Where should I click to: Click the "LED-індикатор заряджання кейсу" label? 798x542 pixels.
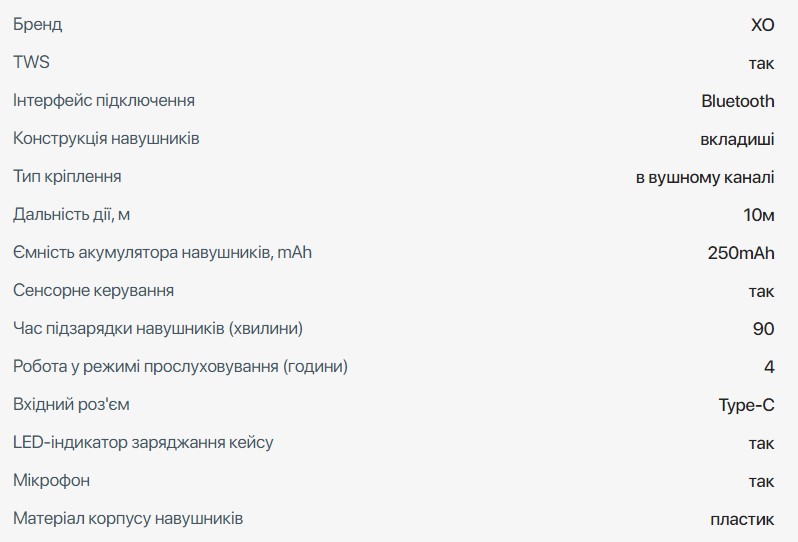point(143,442)
